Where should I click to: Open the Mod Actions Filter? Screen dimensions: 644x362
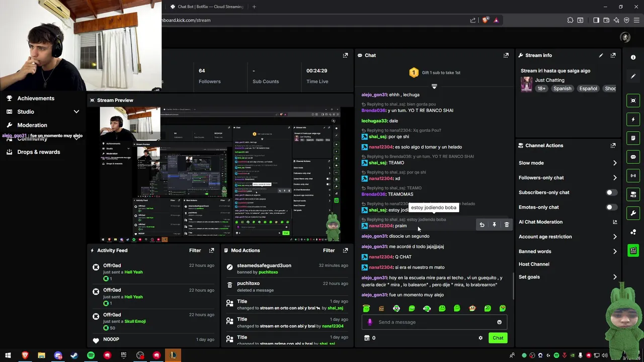click(329, 250)
